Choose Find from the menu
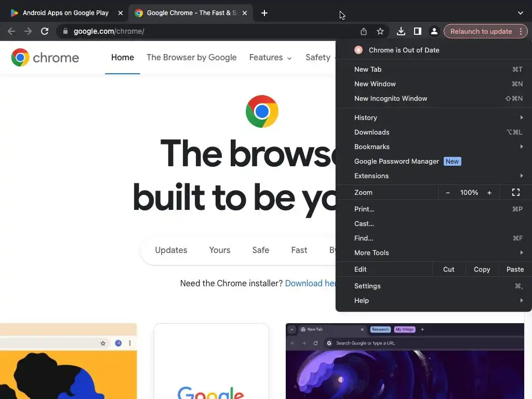 pos(434,238)
